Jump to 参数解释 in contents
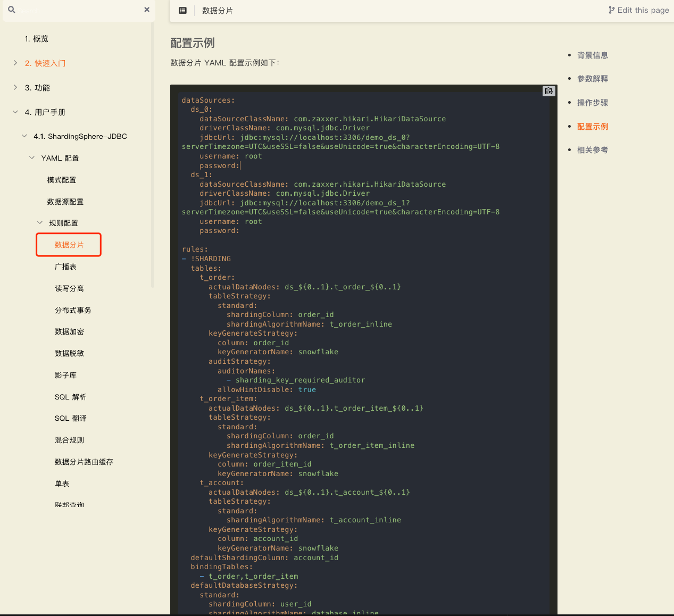The height and width of the screenshot is (616, 674). (592, 79)
